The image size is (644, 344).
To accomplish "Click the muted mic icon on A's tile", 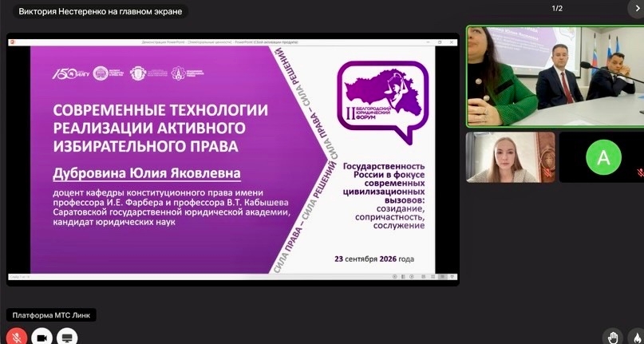I will point(640,172).
